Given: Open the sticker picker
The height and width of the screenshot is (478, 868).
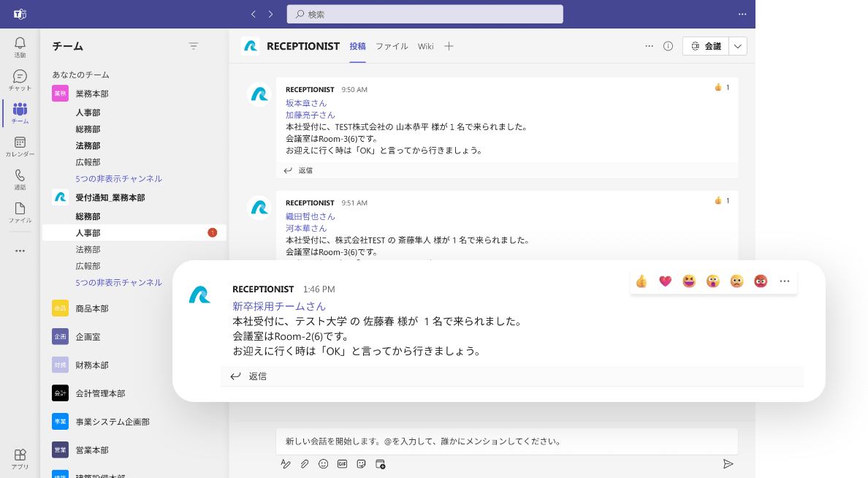Looking at the screenshot, I should pyautogui.click(x=361, y=464).
